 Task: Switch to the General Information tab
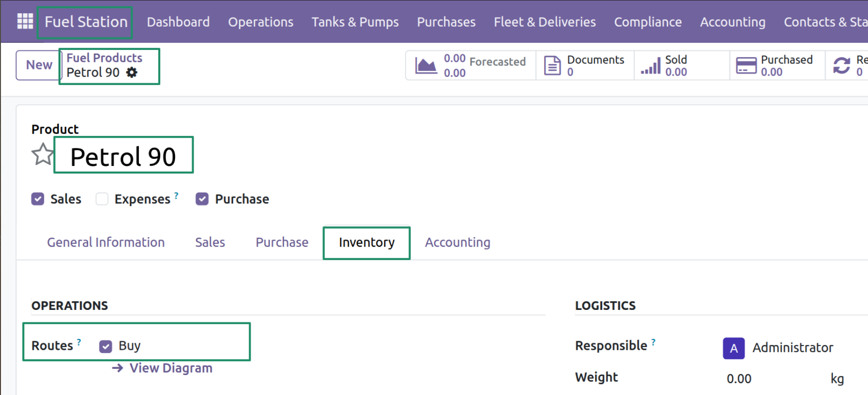106,242
